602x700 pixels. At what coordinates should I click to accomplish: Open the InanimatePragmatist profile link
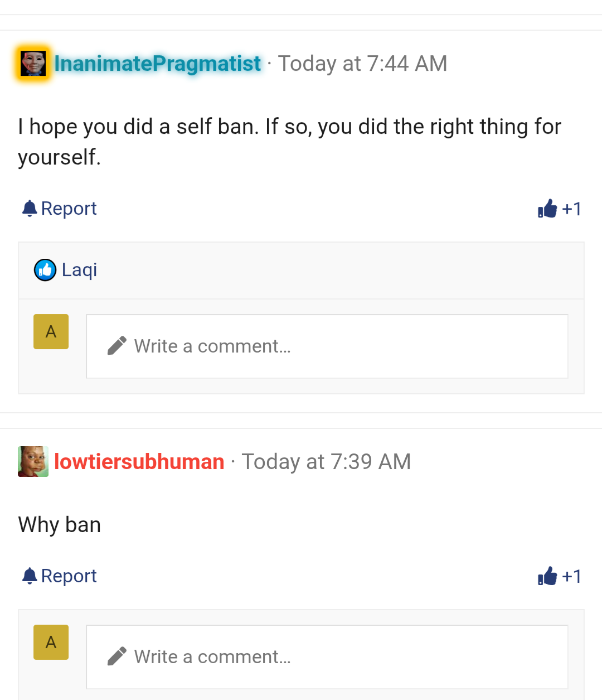(x=157, y=64)
